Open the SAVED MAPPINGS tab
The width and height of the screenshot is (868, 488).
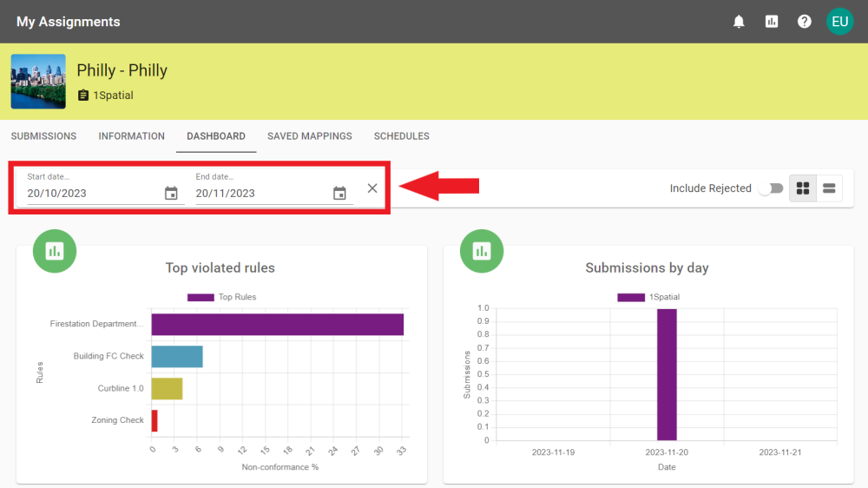(310, 136)
